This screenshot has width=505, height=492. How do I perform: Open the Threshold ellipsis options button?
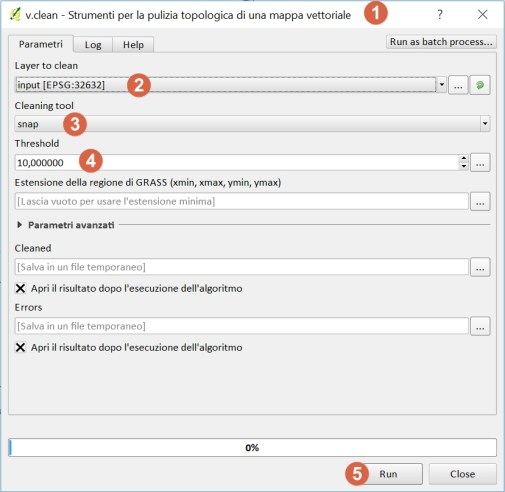point(480,163)
